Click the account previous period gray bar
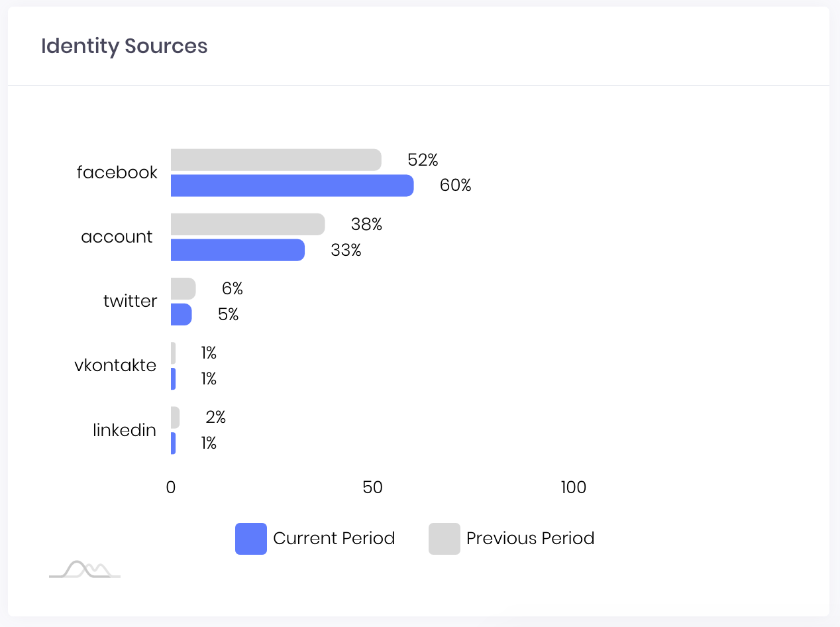 [248, 224]
